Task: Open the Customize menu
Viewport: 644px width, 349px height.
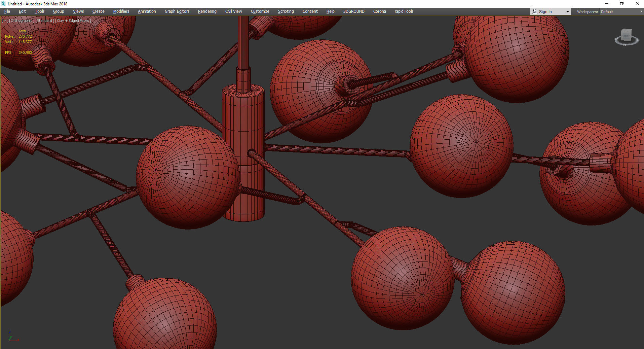Action: (x=260, y=11)
